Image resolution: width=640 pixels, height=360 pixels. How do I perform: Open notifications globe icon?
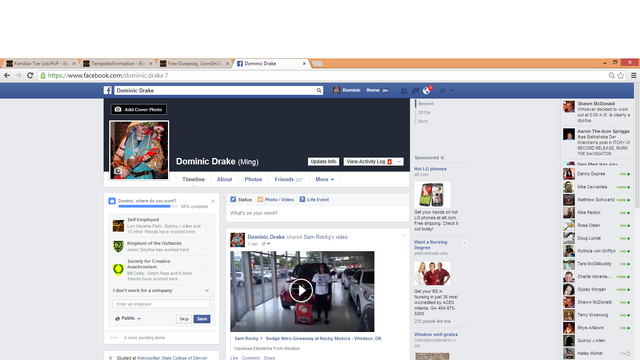click(x=427, y=91)
